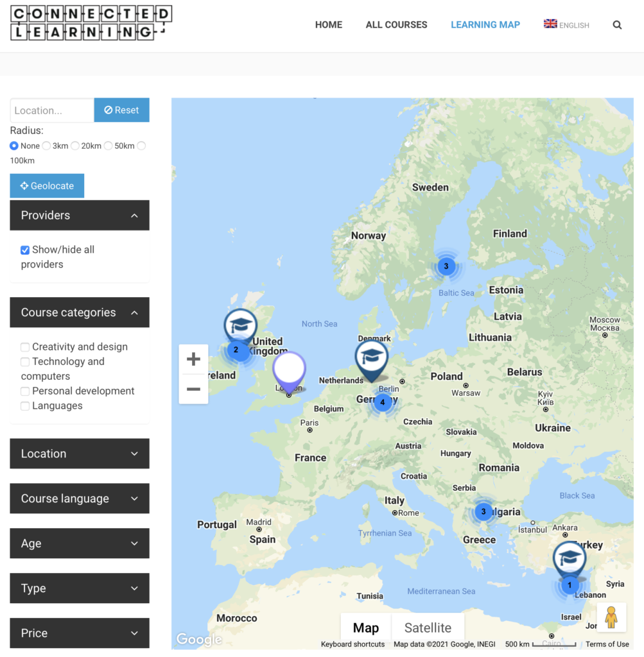
Task: Collapse the Course categories panel
Action: click(80, 312)
